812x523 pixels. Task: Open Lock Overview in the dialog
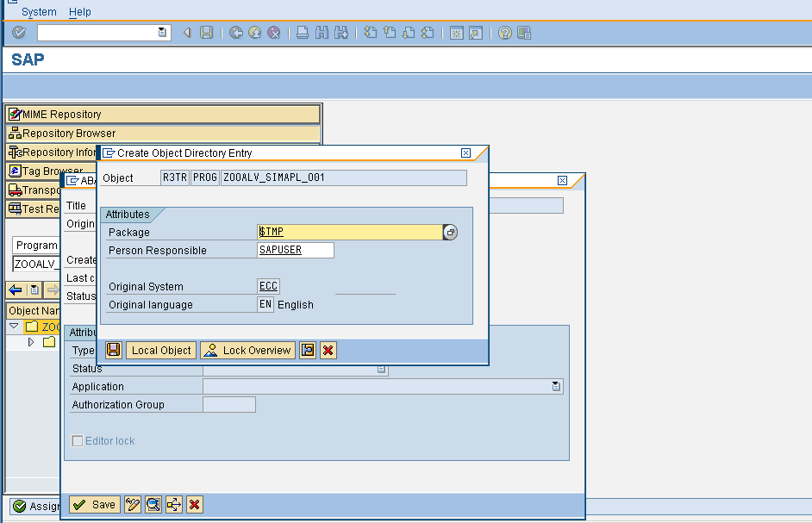tap(247, 350)
